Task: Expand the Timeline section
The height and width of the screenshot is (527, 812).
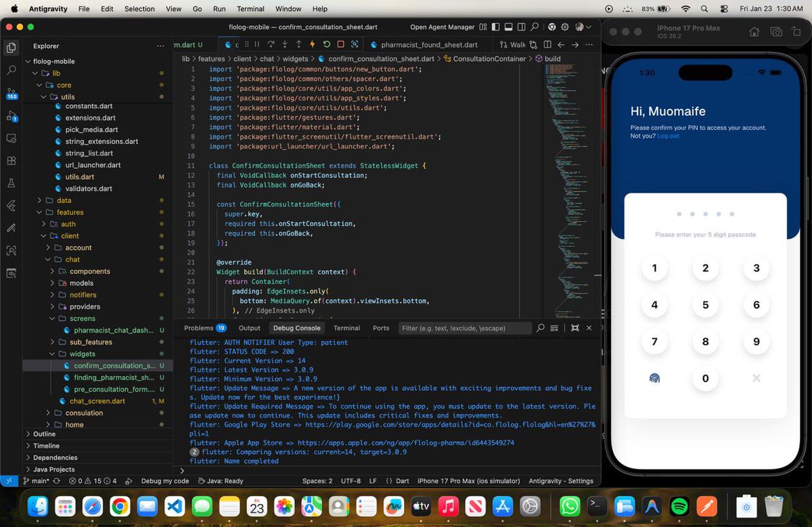Action: click(46, 446)
